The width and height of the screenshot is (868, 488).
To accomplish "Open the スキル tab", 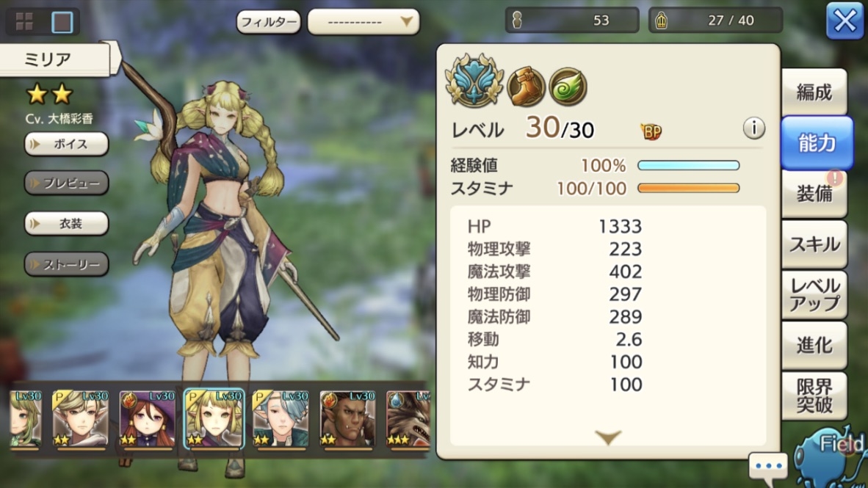I will [x=814, y=244].
